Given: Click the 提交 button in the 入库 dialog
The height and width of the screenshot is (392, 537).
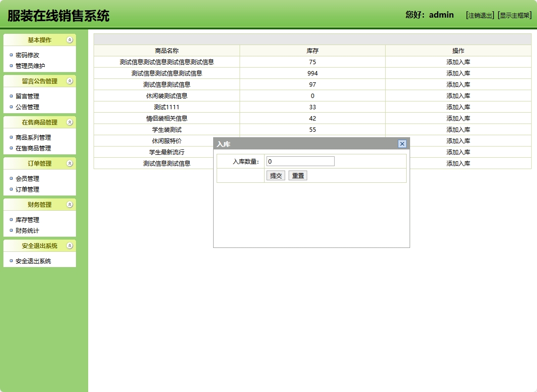Looking at the screenshot, I should click(275, 175).
